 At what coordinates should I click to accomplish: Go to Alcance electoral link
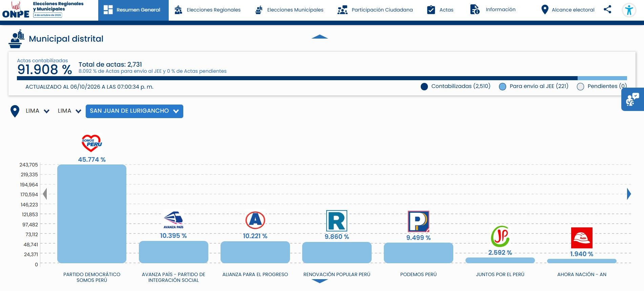[x=568, y=10]
